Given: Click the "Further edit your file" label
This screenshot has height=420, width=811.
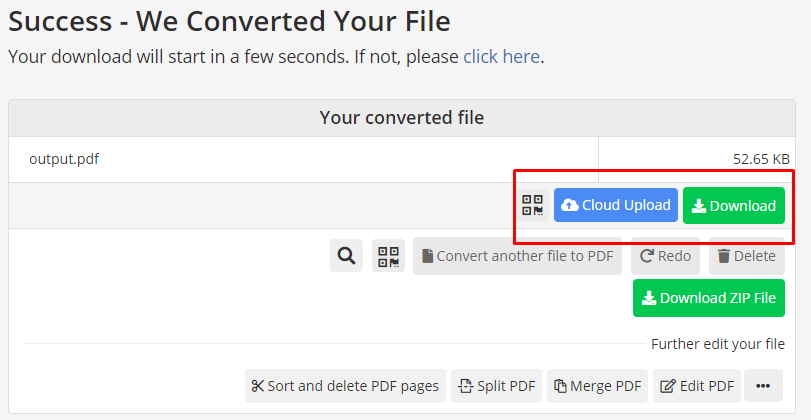Looking at the screenshot, I should pos(718,344).
